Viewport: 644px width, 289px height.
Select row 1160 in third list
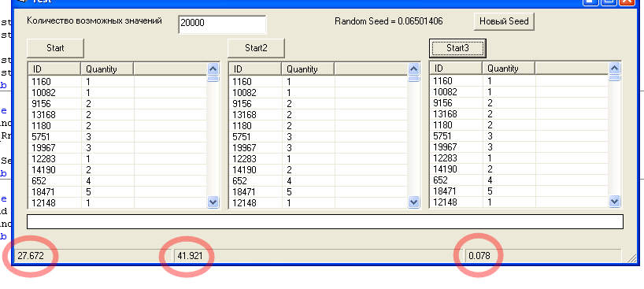tap(519, 81)
